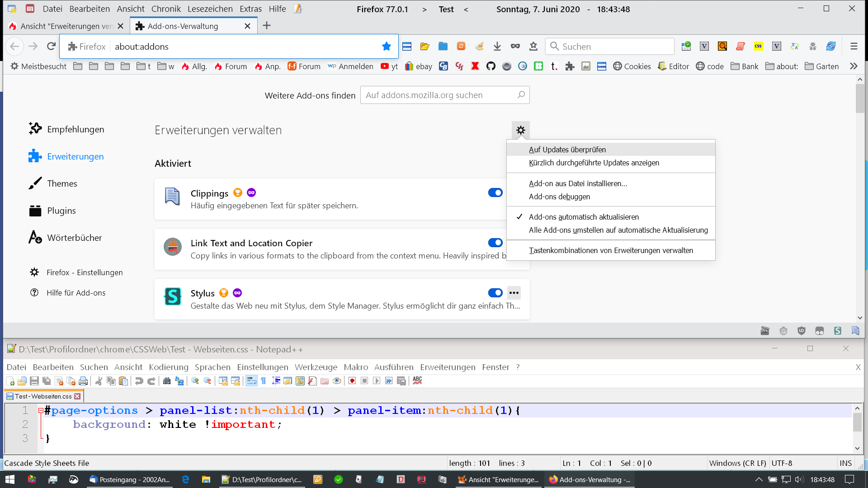The width and height of the screenshot is (868, 488).
Task: Select Auf Updates überprüfen menu entry
Action: coord(567,150)
